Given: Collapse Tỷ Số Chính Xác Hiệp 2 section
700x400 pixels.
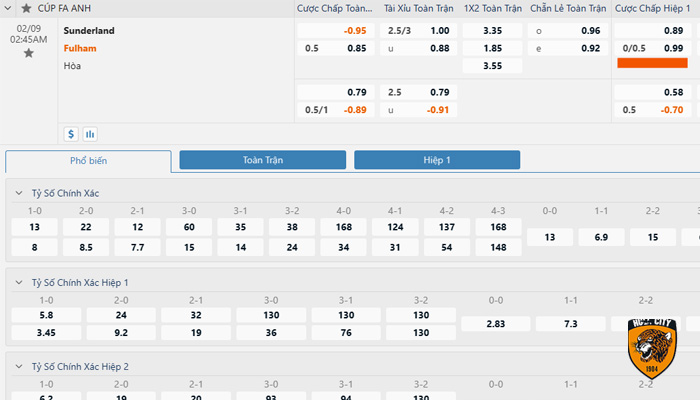Looking at the screenshot, I should [19, 367].
